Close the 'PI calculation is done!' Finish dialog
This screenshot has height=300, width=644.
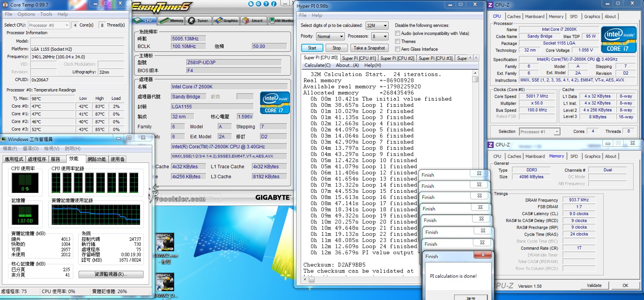[x=483, y=255]
